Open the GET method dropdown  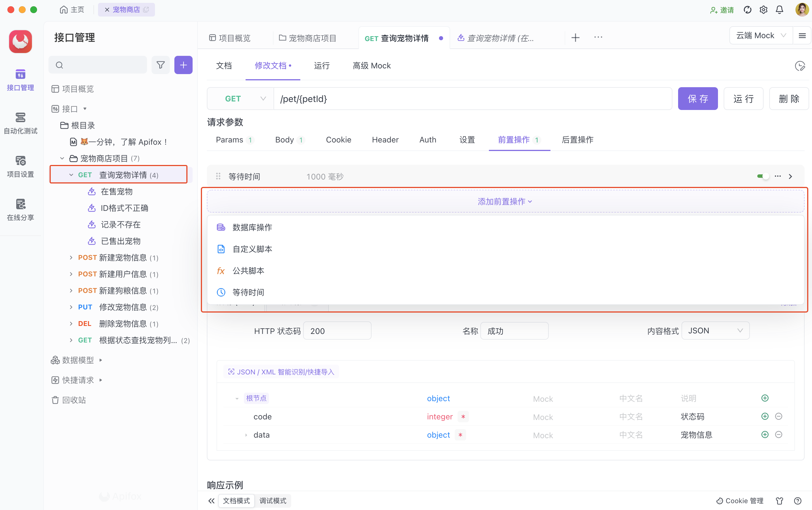click(240, 99)
